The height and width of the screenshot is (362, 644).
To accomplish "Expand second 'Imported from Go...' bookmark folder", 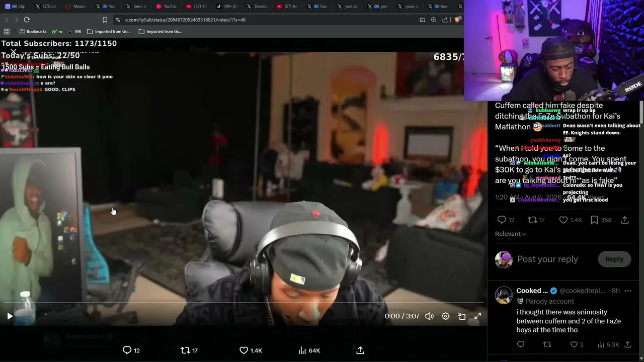I will pos(160,31).
